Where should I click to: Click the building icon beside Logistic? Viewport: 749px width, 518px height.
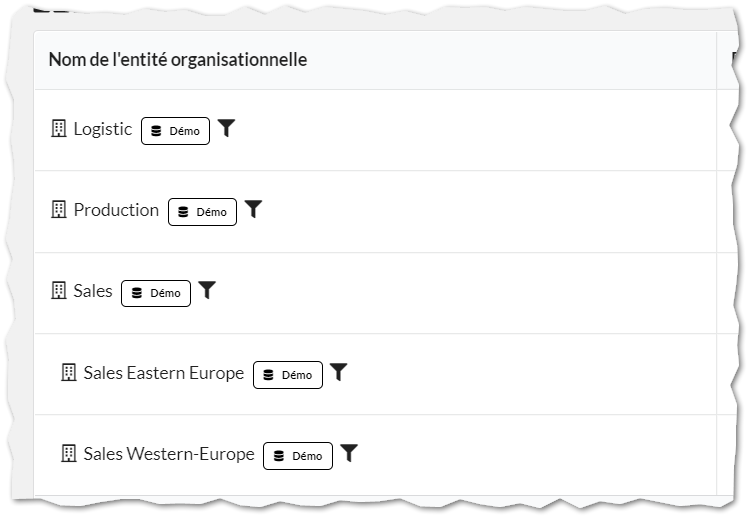pyautogui.click(x=59, y=129)
